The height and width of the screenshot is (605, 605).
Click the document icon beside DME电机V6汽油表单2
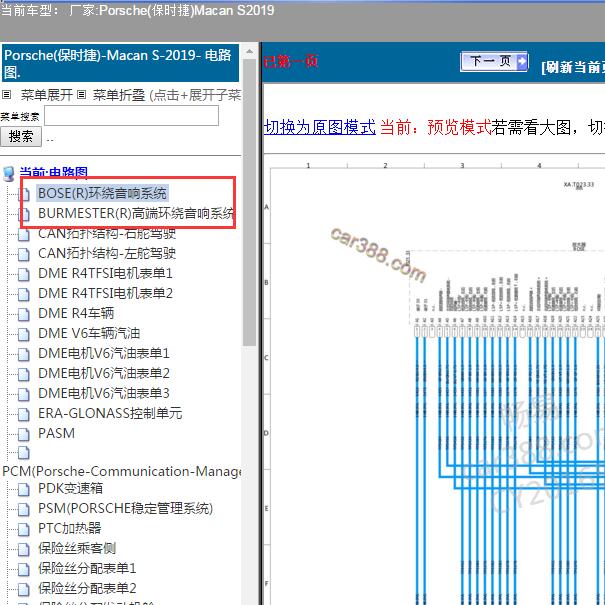pyautogui.click(x=24, y=374)
